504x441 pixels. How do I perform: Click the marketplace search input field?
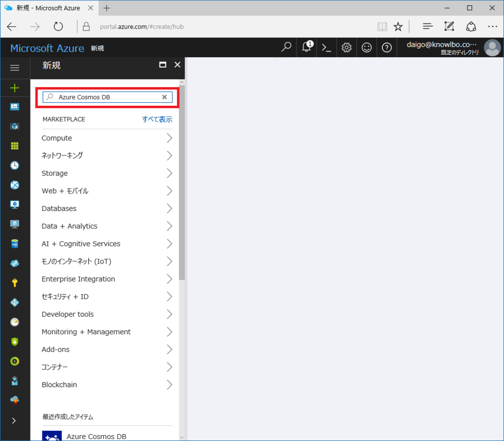[x=107, y=97]
